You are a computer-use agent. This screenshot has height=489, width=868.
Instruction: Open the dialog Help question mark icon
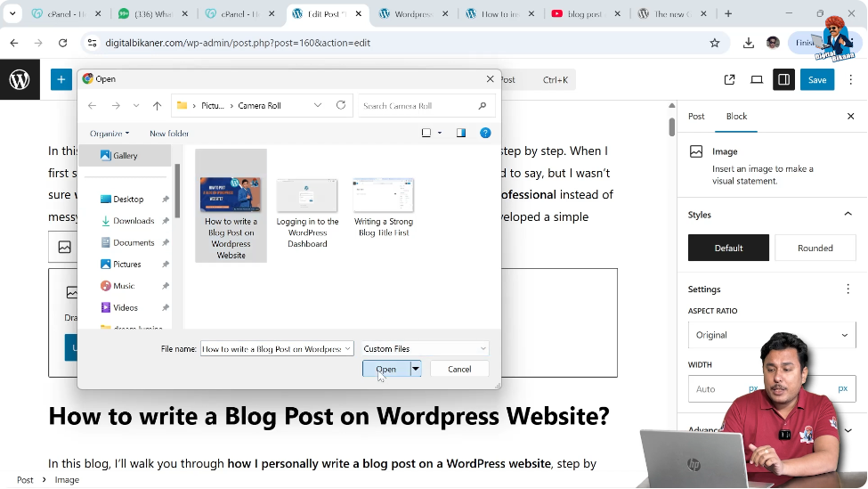coord(485,133)
